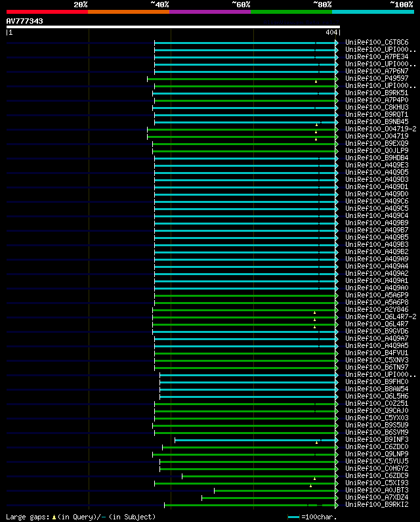Select the UniRef100_C0Z251 label

coord(377,404)
